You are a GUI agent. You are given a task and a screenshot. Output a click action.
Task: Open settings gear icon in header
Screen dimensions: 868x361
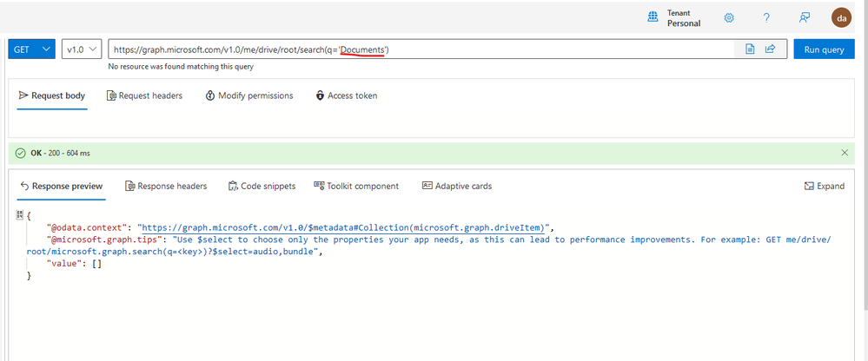[x=729, y=17]
